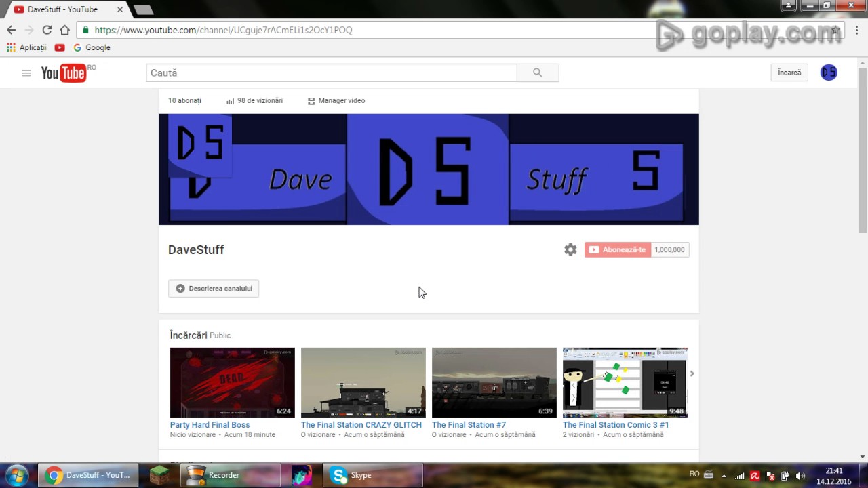Click the browser back arrow
The width and height of the screenshot is (868, 488).
coord(12,30)
